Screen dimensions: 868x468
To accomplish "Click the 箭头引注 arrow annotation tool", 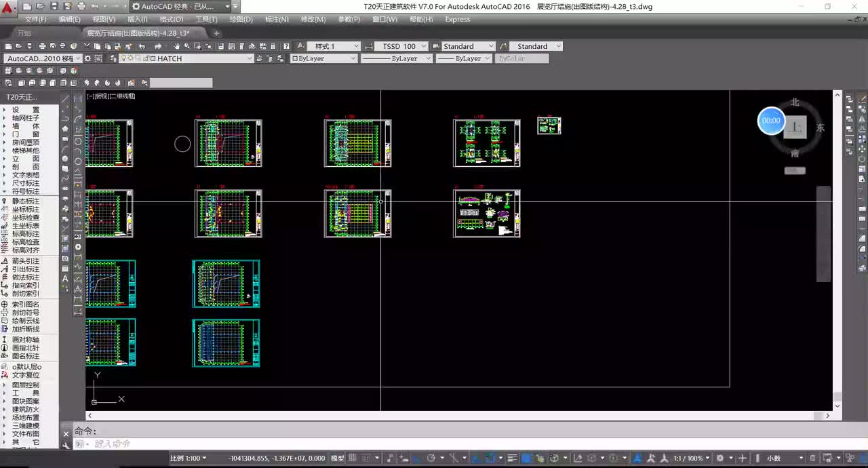I will pos(25,261).
